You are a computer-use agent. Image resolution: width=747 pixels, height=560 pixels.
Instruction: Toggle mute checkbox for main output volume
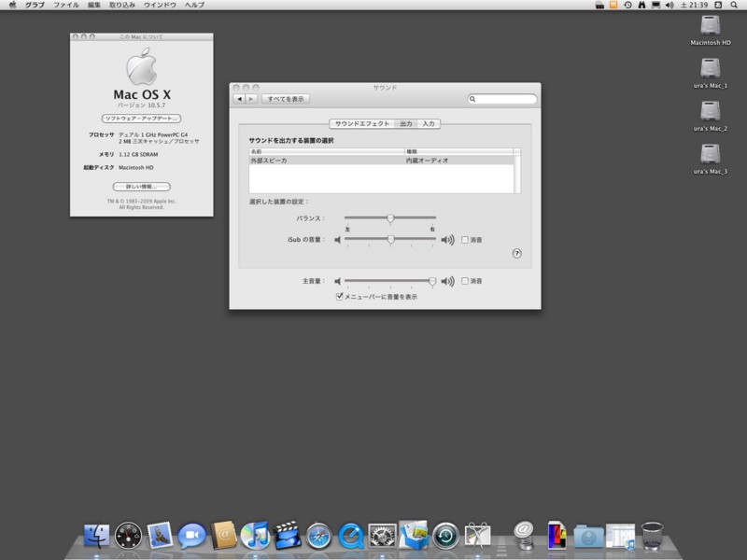465,281
